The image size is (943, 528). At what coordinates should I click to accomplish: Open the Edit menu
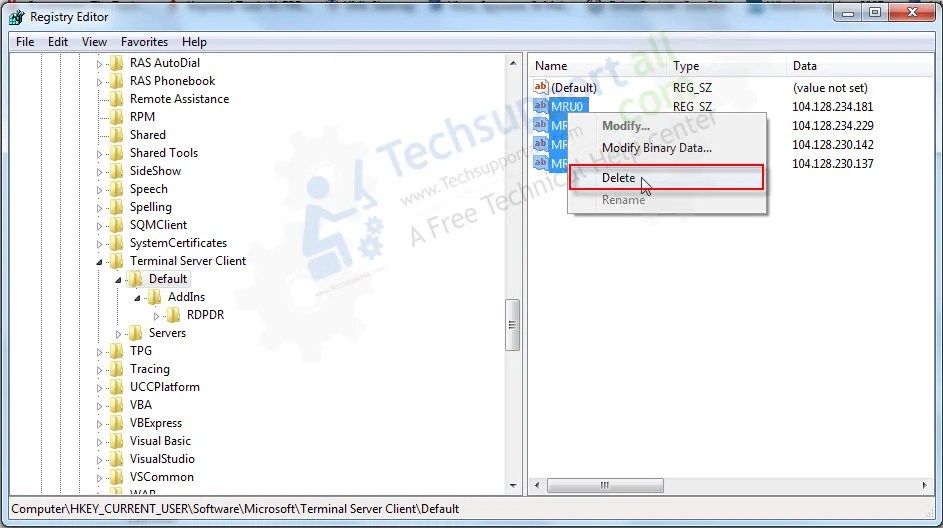pyautogui.click(x=58, y=42)
